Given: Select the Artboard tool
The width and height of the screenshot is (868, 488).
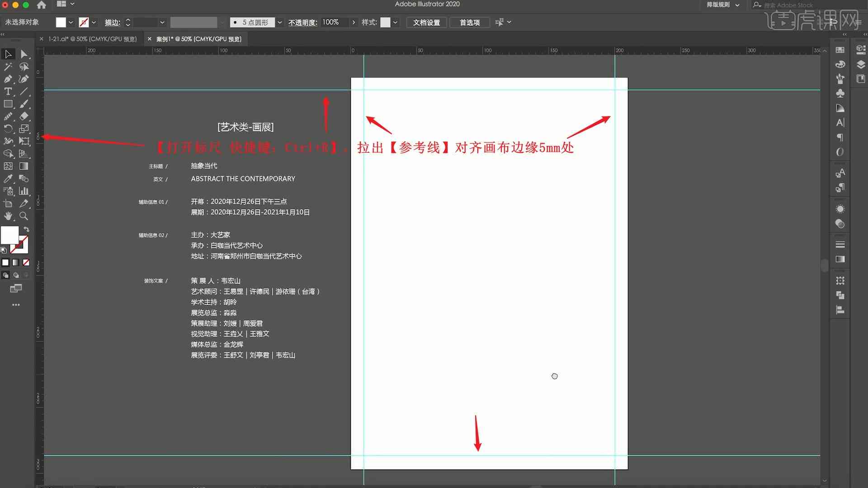Looking at the screenshot, I should pos(8,203).
